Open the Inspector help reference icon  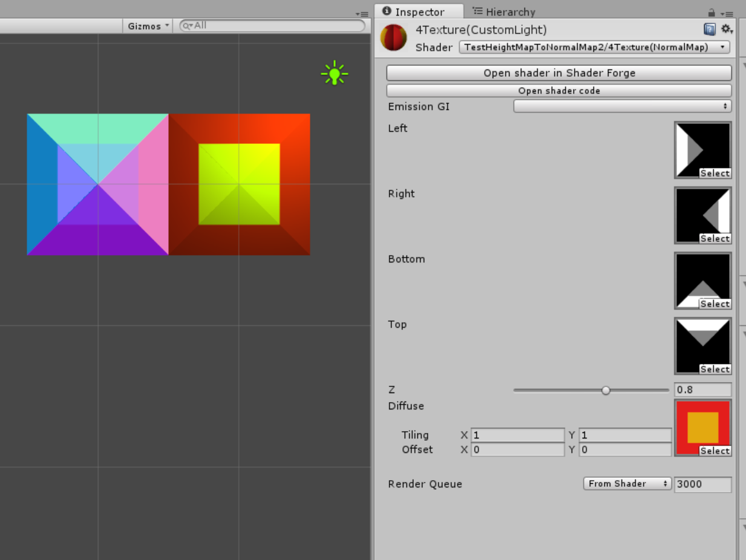(708, 28)
